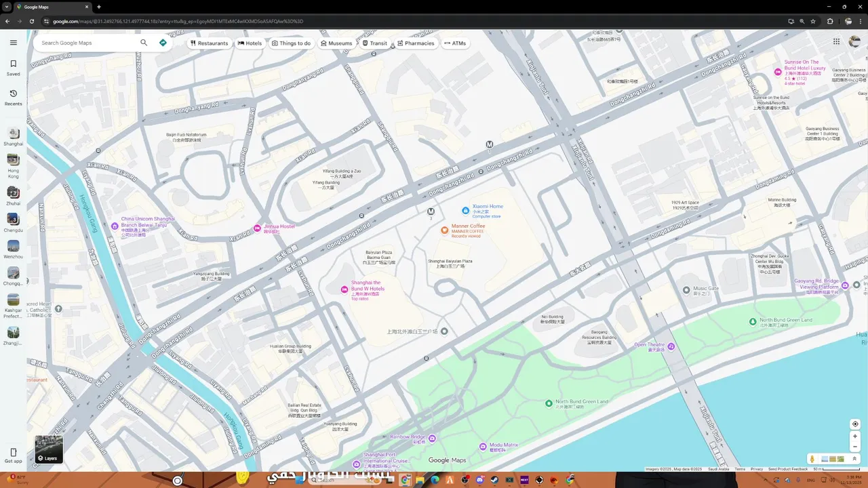The image size is (868, 488).
Task: Click the search magnifier icon
Action: [144, 43]
